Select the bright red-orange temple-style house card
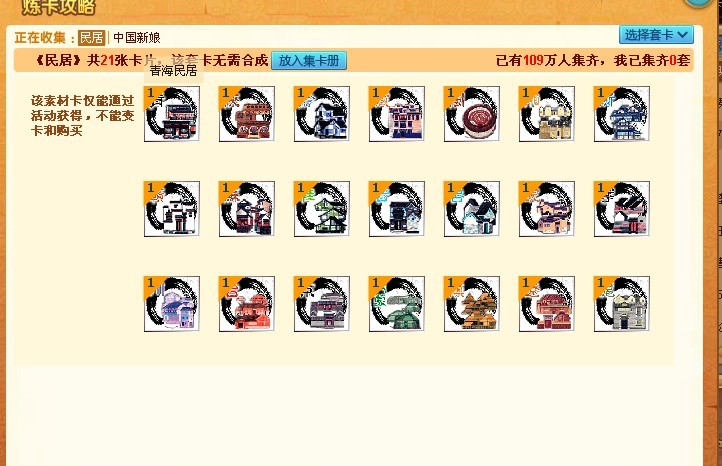This screenshot has height=466, width=722. (x=247, y=304)
